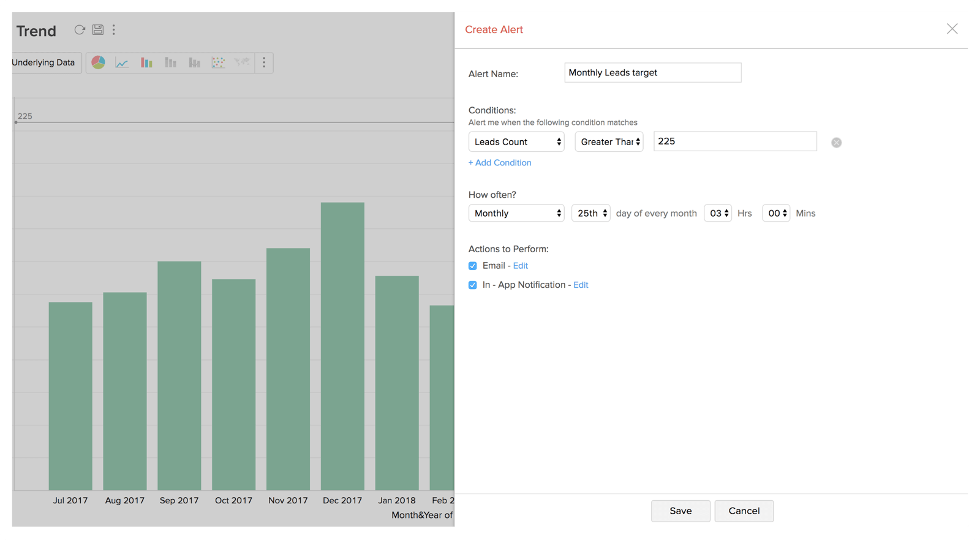Open the Greater Than operator dropdown

tap(609, 142)
